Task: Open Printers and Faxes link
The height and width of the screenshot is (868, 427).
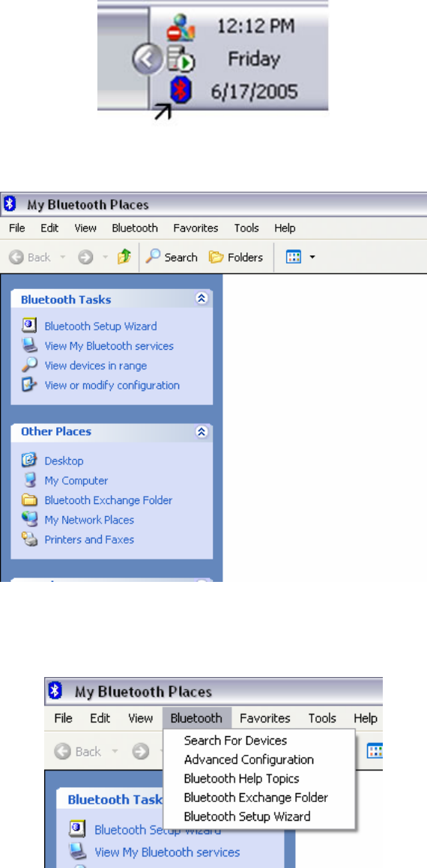Action: coord(89,539)
